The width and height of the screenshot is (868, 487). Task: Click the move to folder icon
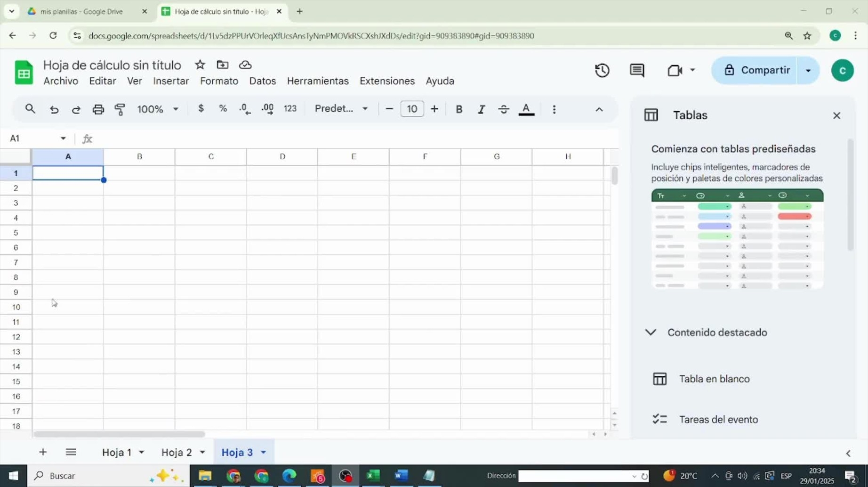pyautogui.click(x=223, y=65)
